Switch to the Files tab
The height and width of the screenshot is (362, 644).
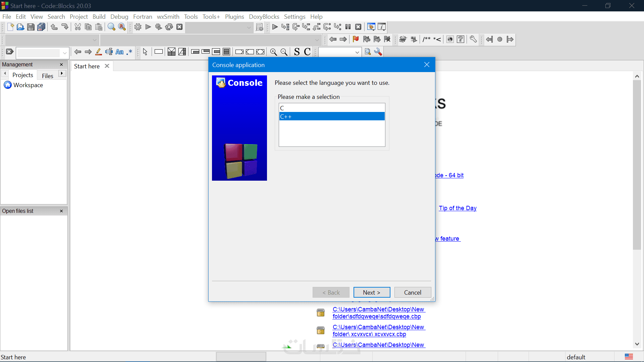(47, 75)
